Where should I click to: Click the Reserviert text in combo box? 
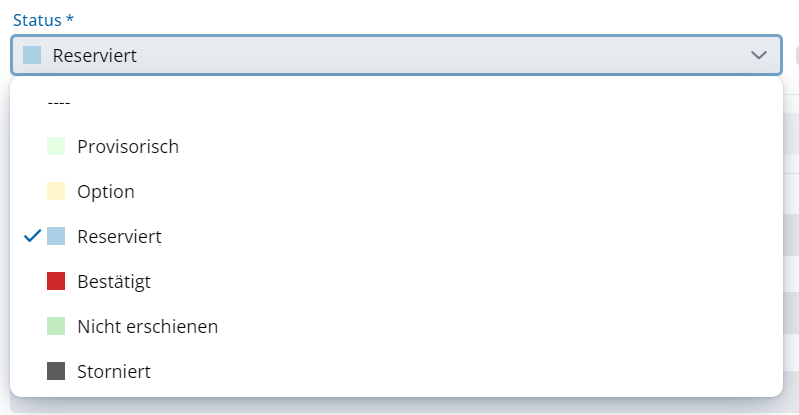click(x=95, y=55)
